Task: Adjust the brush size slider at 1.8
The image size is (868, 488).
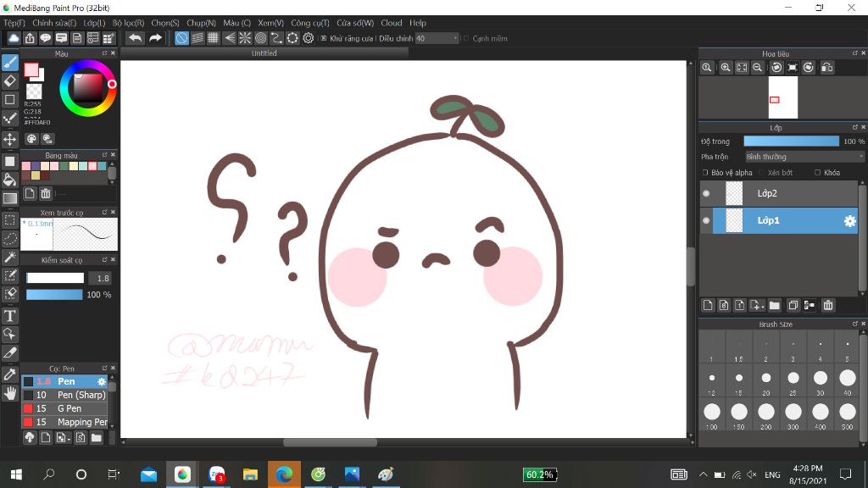Action: 55,278
